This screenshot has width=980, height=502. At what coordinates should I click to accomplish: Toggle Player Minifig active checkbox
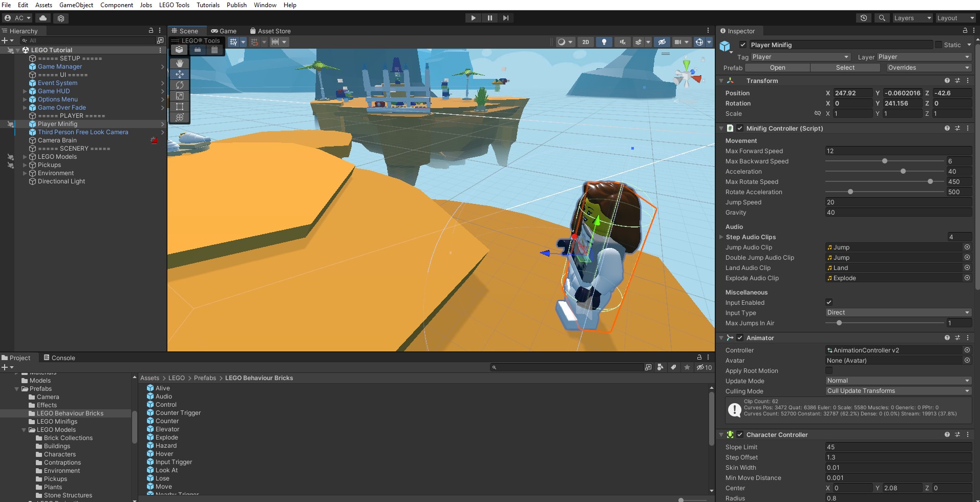pos(743,45)
